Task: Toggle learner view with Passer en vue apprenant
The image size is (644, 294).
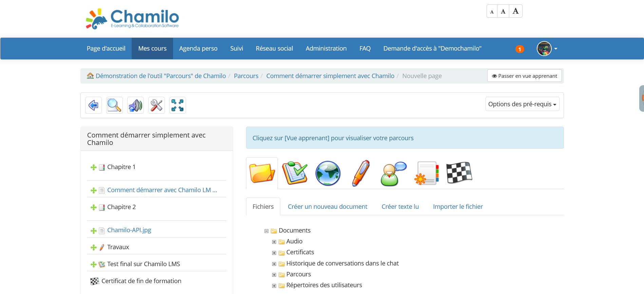Action: (x=524, y=76)
